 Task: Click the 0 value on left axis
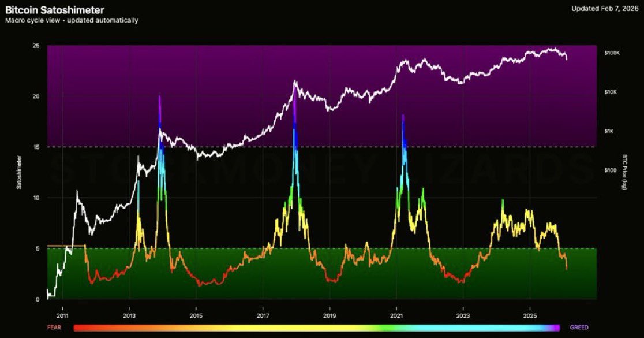pyautogui.click(x=38, y=299)
